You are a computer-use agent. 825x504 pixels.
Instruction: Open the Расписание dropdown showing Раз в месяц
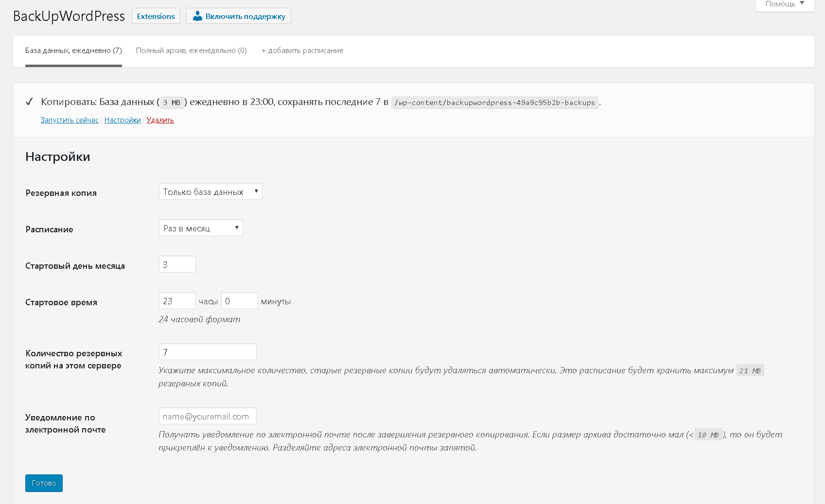201,228
